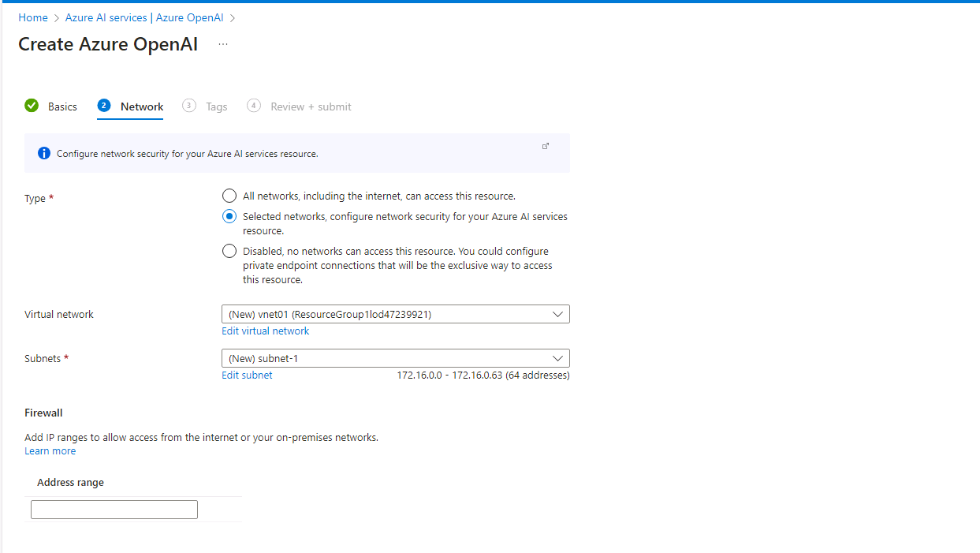Choose the Selected networks radio button

(229, 216)
